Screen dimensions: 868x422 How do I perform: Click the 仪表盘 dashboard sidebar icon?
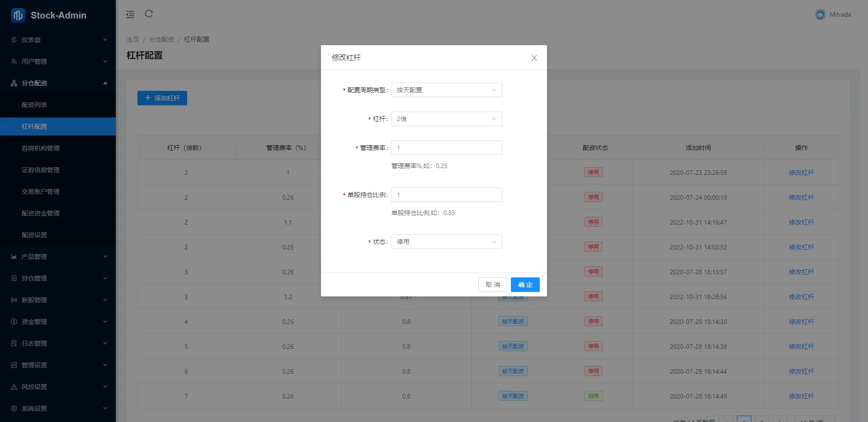click(14, 40)
